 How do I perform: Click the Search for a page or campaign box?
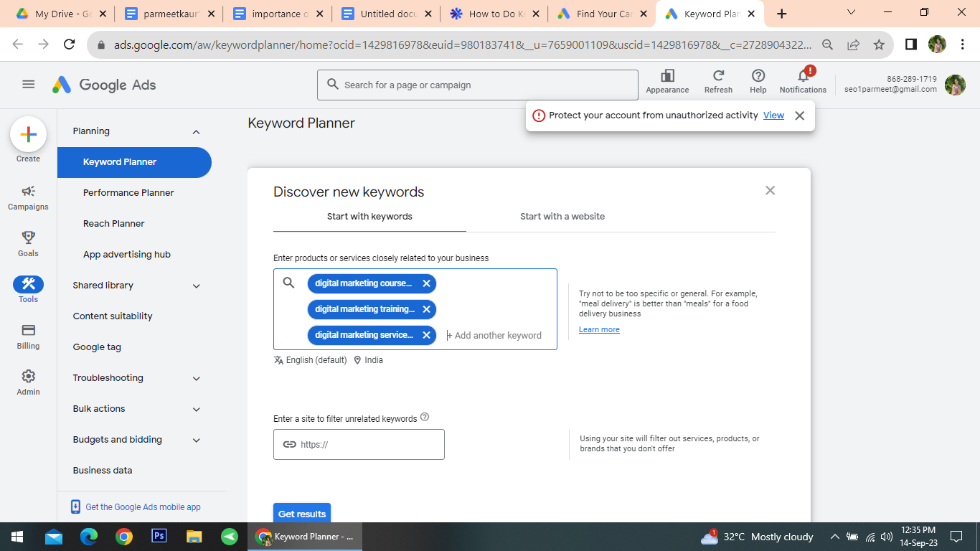[477, 85]
